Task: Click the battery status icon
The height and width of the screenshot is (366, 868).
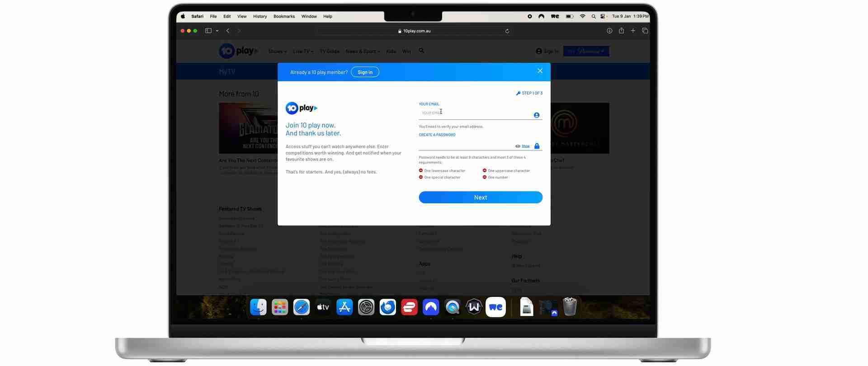Action: (570, 16)
